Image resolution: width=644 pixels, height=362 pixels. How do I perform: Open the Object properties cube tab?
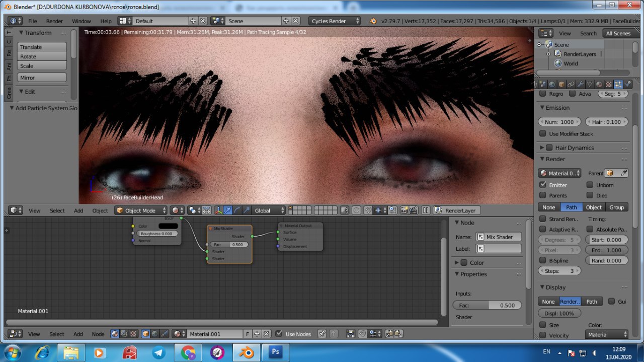(x=561, y=84)
